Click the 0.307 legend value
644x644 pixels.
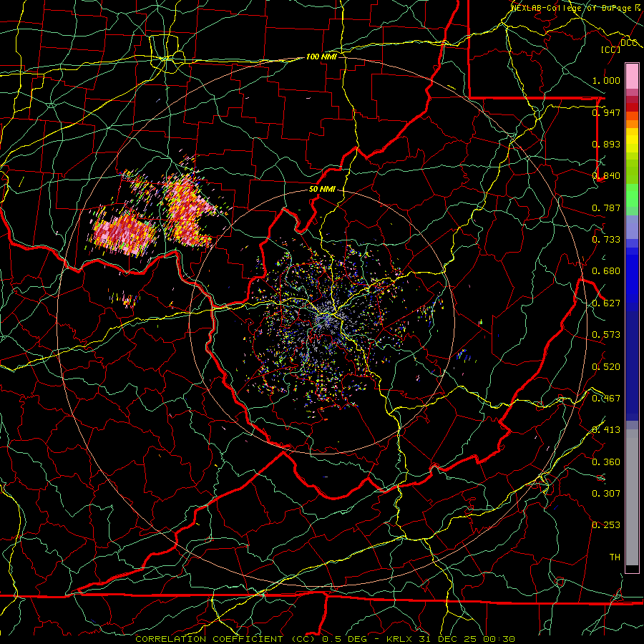(x=606, y=494)
